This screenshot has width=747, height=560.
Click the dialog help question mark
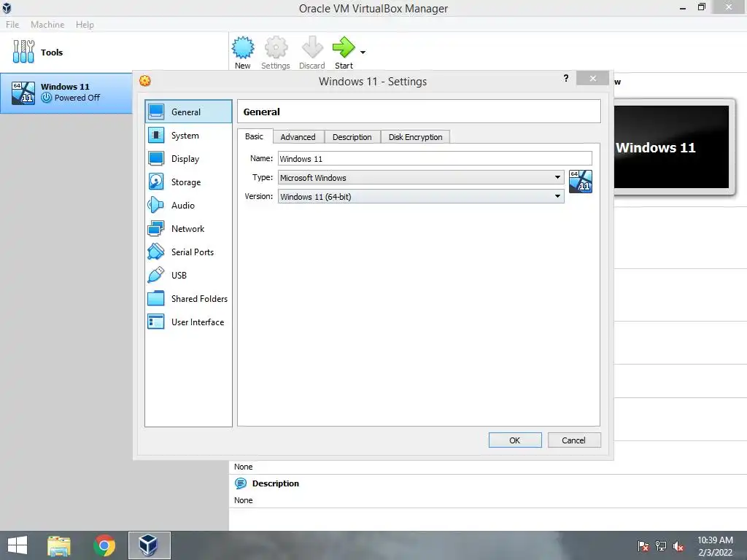[566, 78]
